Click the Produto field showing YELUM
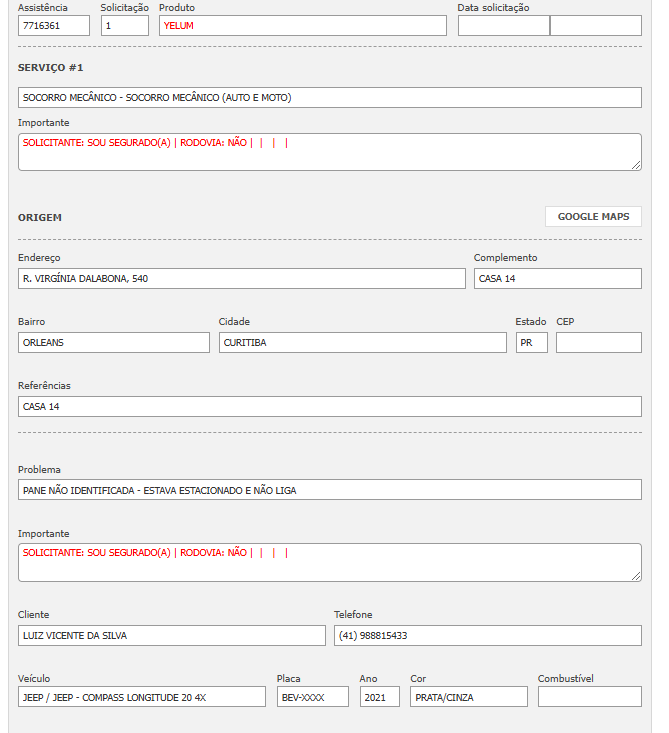The image size is (669, 733). click(x=302, y=26)
